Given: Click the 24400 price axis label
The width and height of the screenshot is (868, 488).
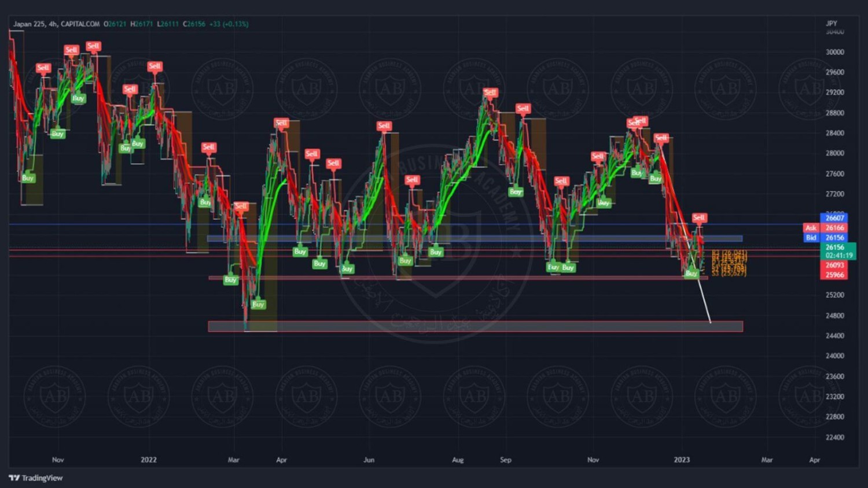Looking at the screenshot, I should [834, 336].
